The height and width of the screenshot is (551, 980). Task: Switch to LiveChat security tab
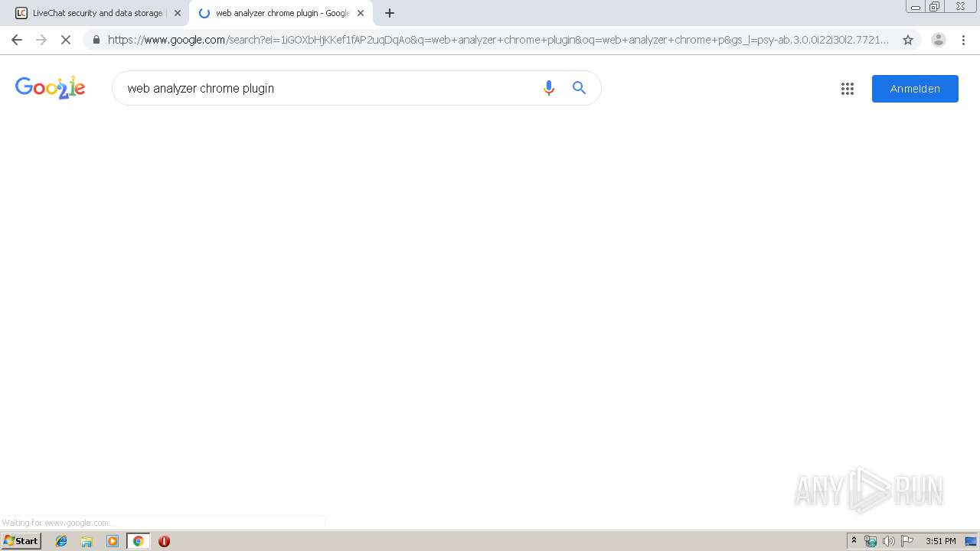click(98, 13)
